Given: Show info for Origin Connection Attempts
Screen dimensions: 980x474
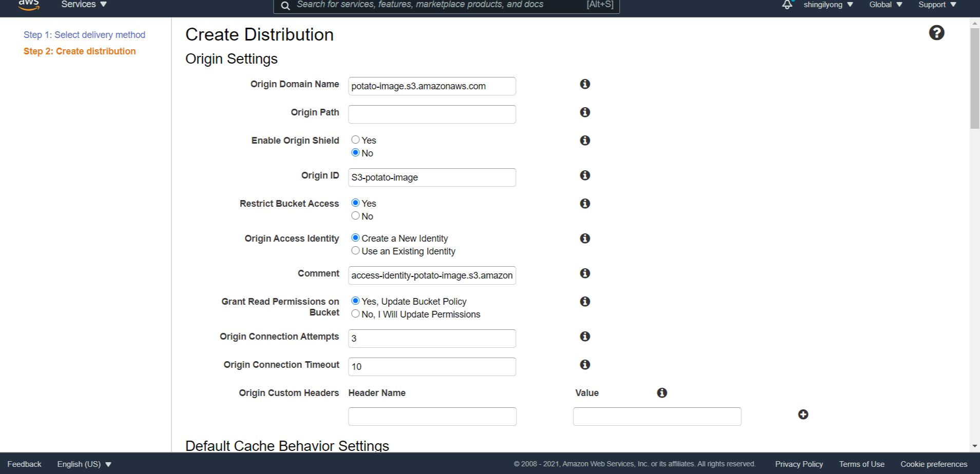Looking at the screenshot, I should [x=585, y=336].
